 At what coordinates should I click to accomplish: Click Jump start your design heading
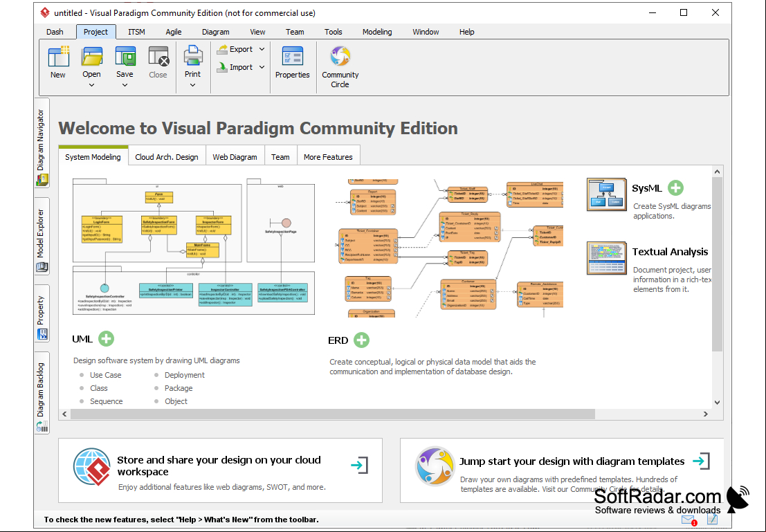tap(572, 461)
